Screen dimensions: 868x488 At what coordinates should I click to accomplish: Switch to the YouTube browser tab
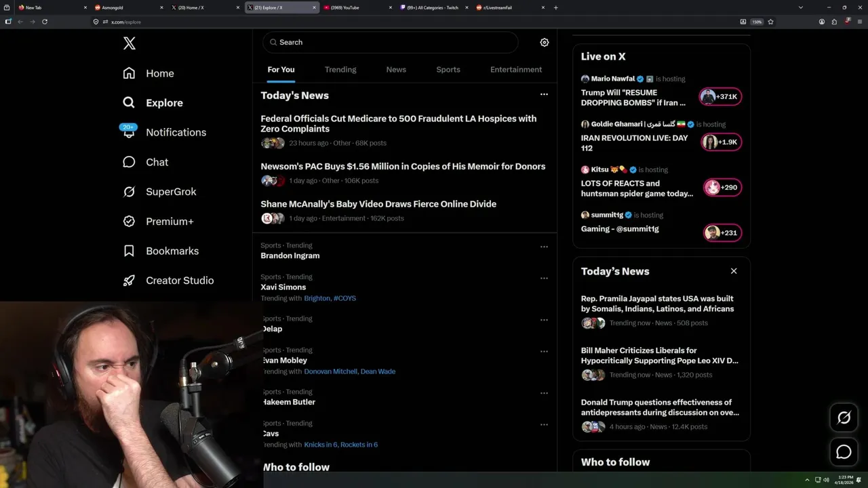tap(357, 7)
